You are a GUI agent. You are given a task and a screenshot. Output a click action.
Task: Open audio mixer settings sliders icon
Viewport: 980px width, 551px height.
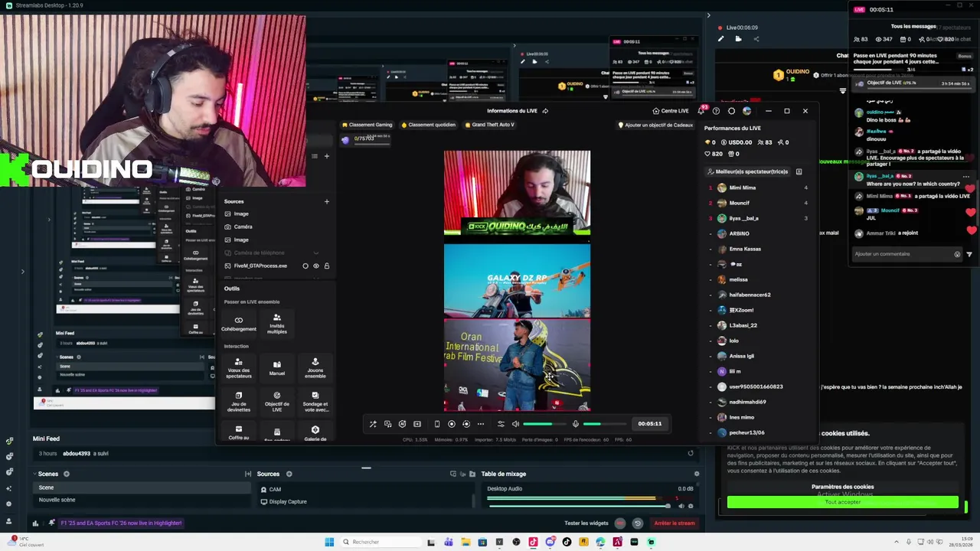coord(501,424)
